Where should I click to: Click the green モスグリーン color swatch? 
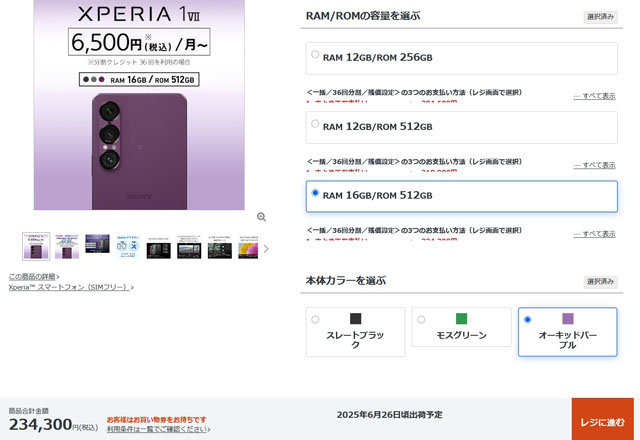(x=461, y=318)
